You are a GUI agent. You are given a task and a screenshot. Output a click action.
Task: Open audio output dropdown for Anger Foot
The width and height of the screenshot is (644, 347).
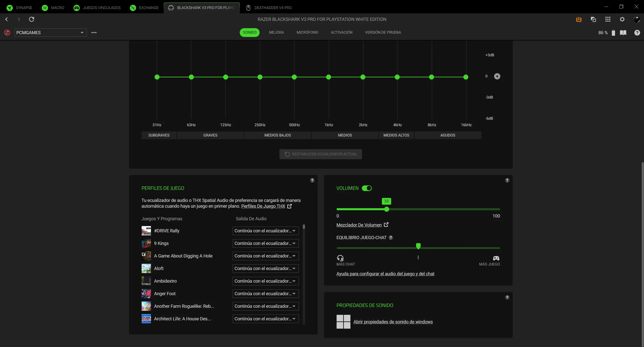click(x=266, y=294)
